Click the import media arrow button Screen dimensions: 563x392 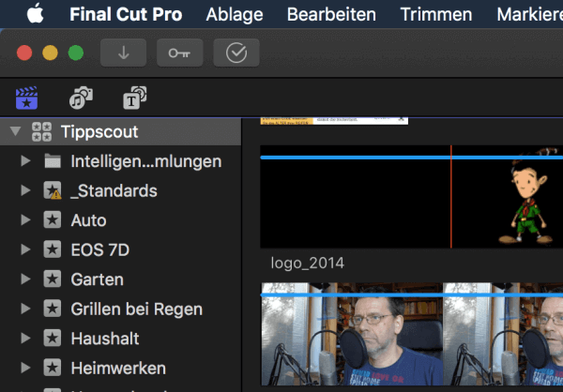click(124, 53)
